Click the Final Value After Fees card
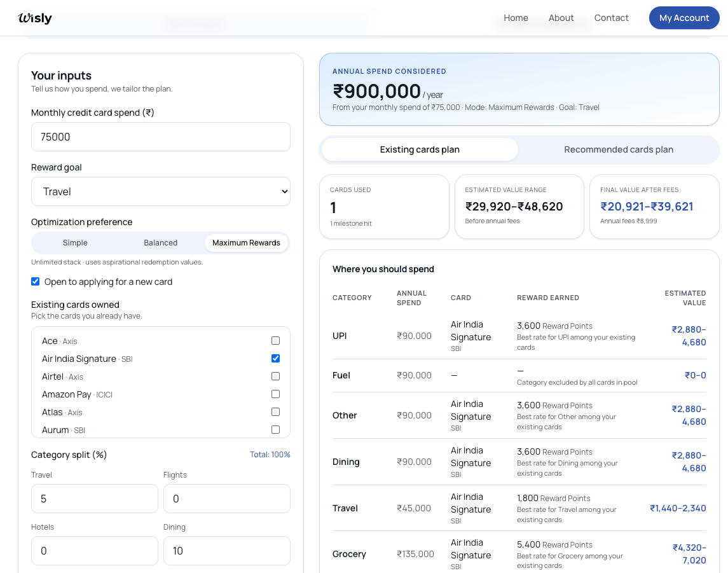728x573 pixels. [x=654, y=207]
